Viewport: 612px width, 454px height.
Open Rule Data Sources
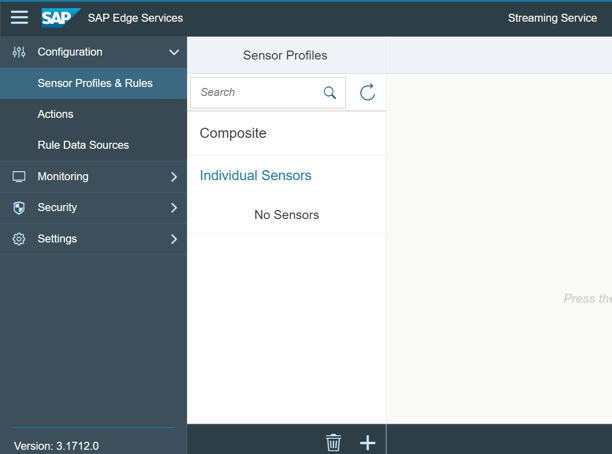pos(93,145)
